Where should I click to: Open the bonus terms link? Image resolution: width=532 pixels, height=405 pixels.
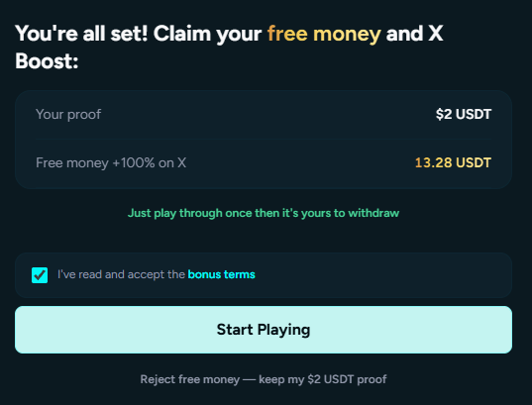(222, 274)
